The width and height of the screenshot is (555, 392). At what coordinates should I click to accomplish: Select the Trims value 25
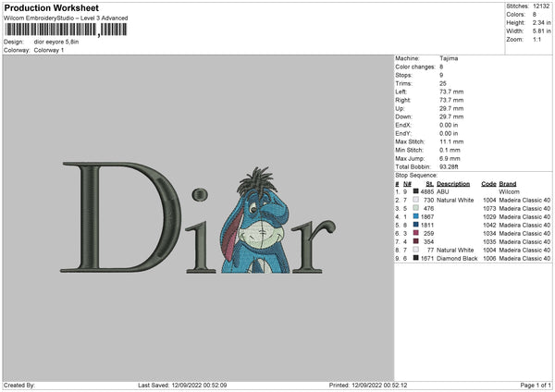443,83
